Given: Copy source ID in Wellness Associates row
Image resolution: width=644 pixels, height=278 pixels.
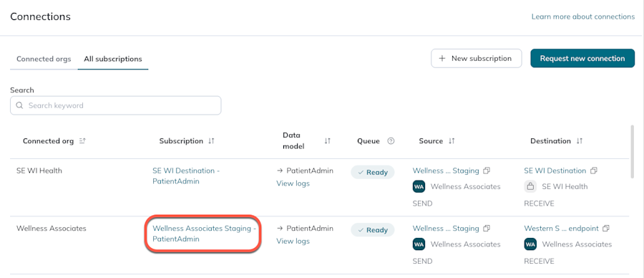Looking at the screenshot, I should (487, 228).
